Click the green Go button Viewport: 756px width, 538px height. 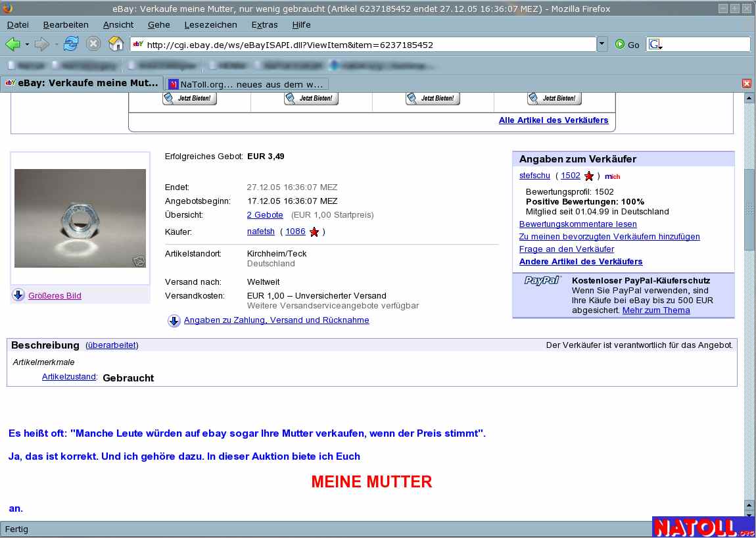point(627,45)
